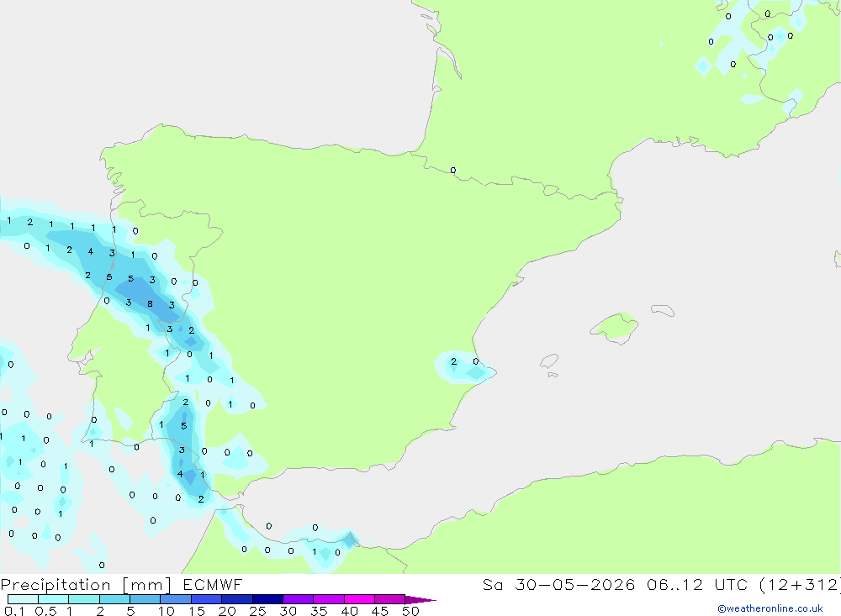Viewport: 841px width, 616px height.
Task: Click the legend number "50"
Action: coord(410,611)
